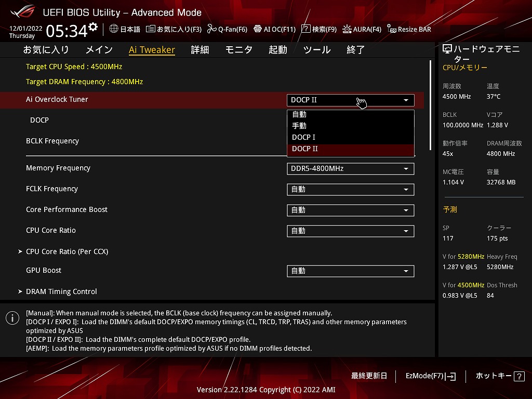Image resolution: width=532 pixels, height=399 pixels.
Task: Click the Q-Fan(F6) button
Action: coord(228,29)
